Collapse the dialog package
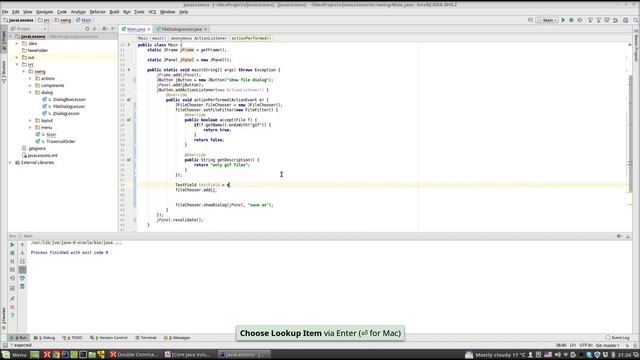This screenshot has width=640, height=360. point(30,92)
